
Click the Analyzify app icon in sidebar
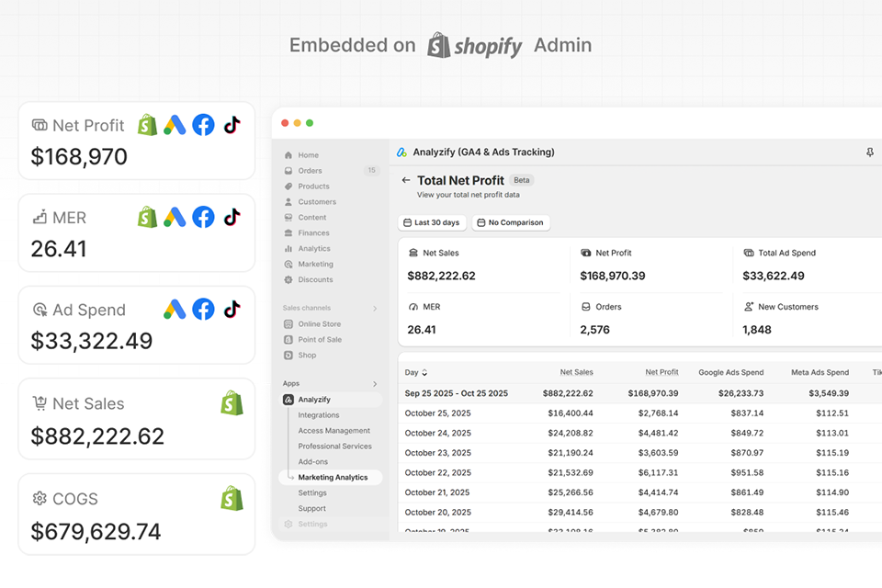point(288,400)
